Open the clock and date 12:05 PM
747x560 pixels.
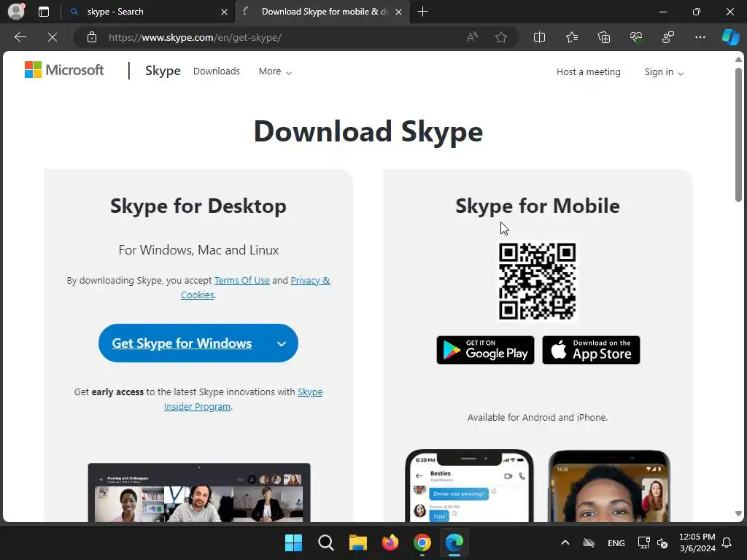coord(697,542)
